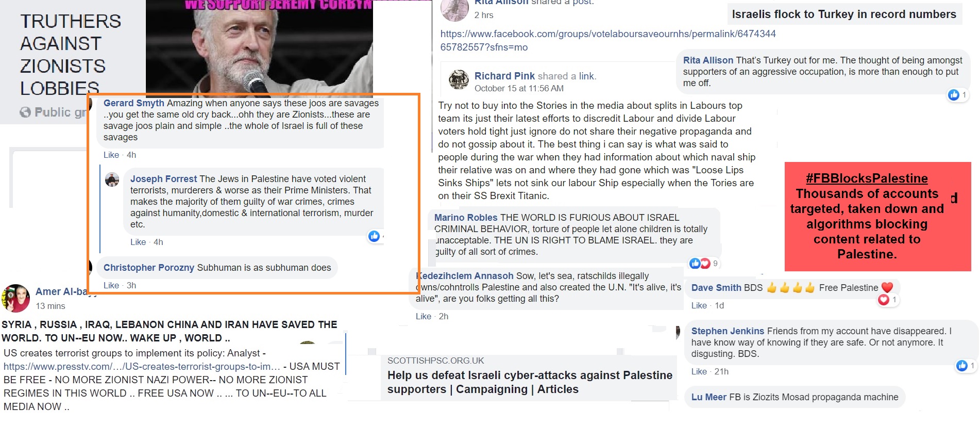Click the Jeremy Corbyn cover photo

pos(259,49)
